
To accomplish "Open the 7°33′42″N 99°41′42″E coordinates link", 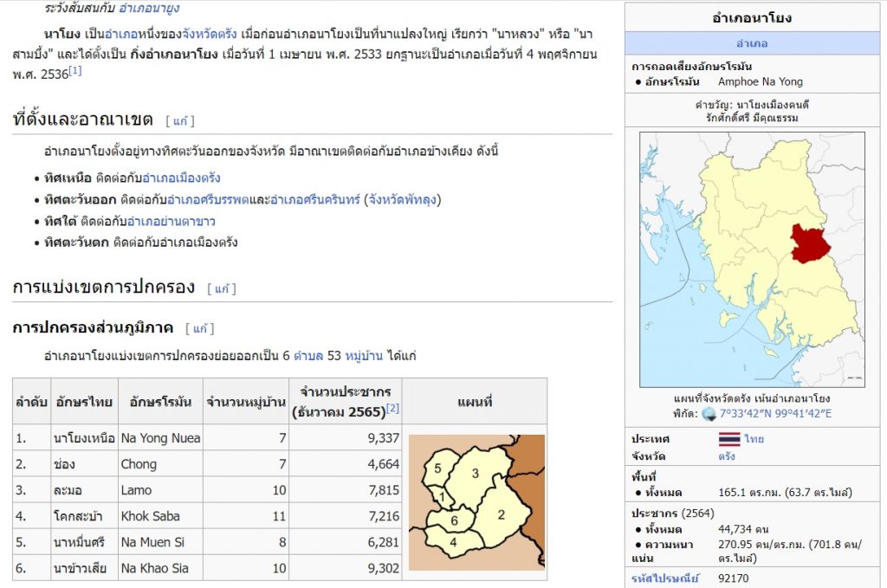I will click(x=777, y=413).
